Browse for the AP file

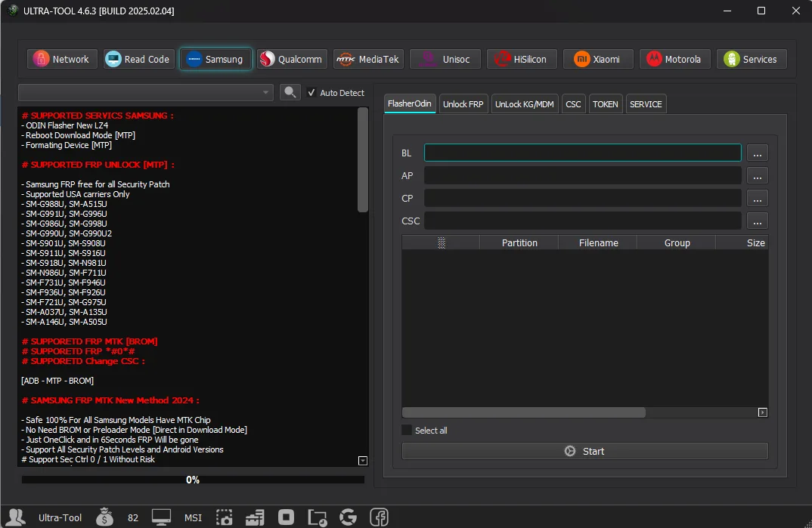[757, 176]
